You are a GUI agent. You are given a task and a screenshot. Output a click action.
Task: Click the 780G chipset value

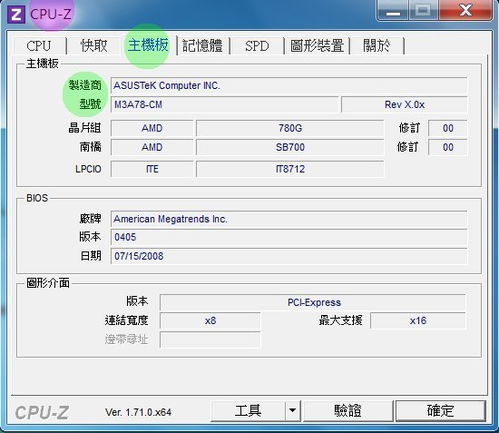[x=290, y=128]
